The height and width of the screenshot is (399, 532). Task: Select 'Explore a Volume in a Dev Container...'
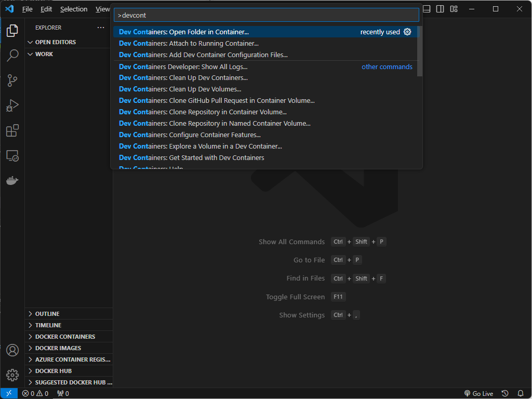click(265, 146)
